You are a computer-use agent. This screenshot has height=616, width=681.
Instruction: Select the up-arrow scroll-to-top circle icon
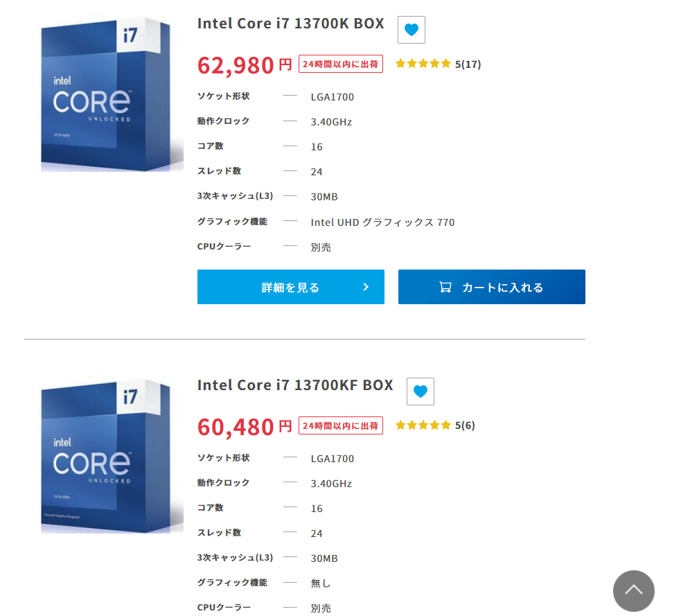(634, 590)
